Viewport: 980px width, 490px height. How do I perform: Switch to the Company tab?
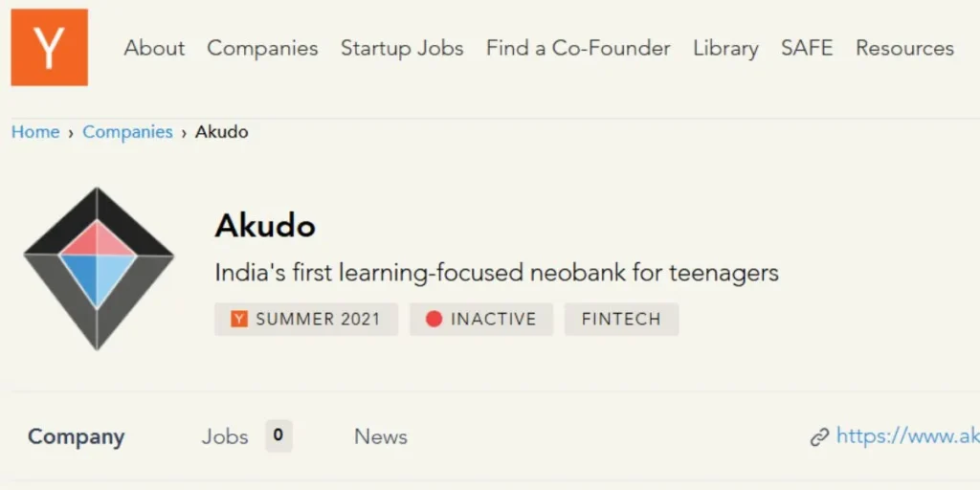pyautogui.click(x=77, y=437)
